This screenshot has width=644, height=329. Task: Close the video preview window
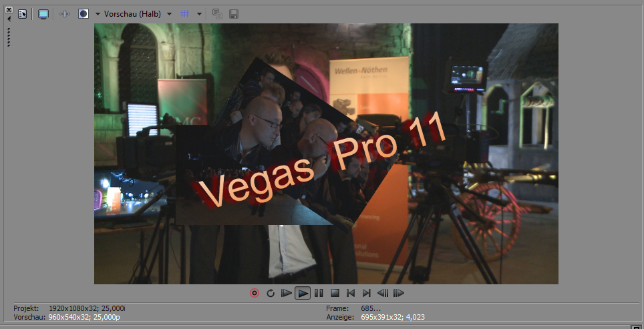(x=9, y=9)
